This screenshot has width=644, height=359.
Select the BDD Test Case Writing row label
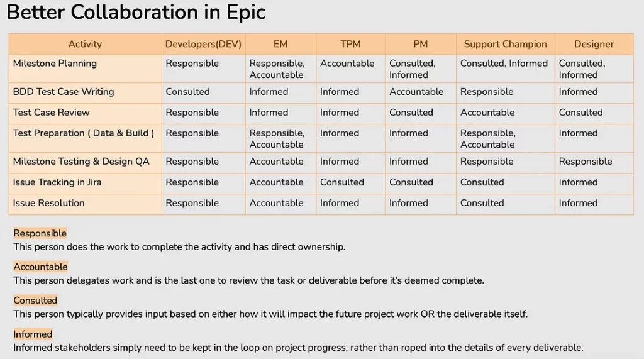(x=64, y=92)
